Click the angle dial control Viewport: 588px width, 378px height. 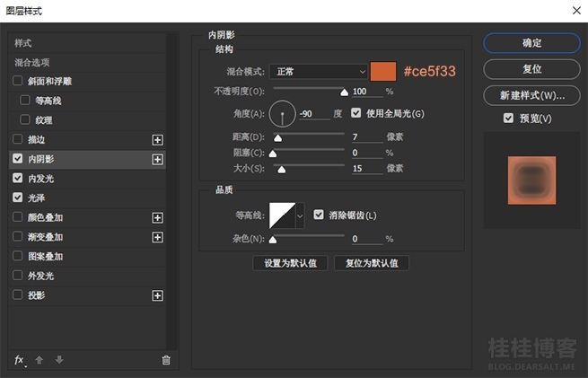coord(283,114)
